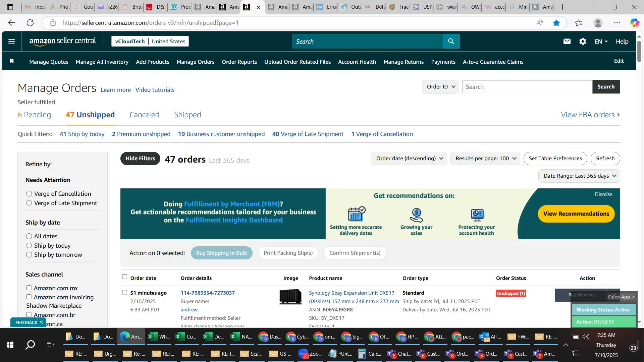Switch to the Canceled tab
The height and width of the screenshot is (362, 644).
(x=144, y=115)
